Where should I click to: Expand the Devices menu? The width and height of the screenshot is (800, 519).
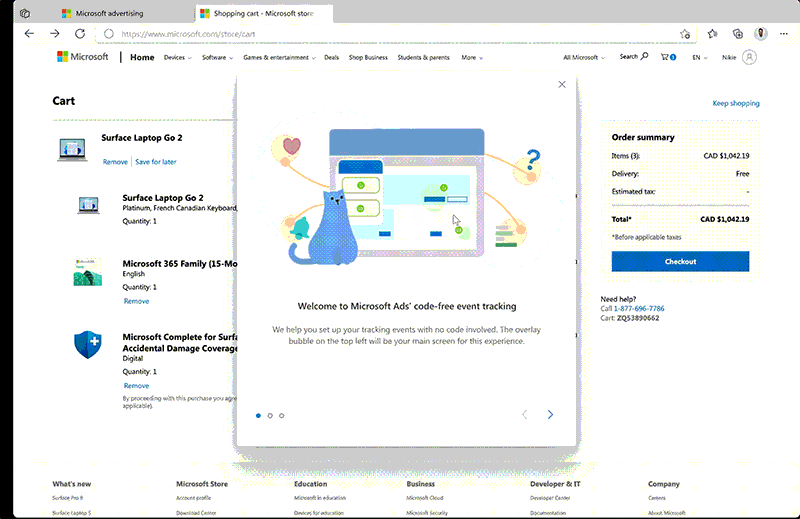(178, 58)
